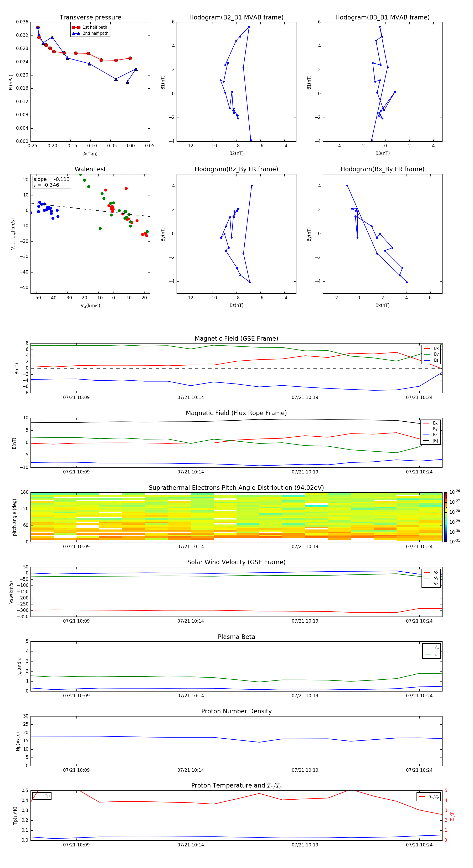Click the "By'" legend entry in Flux Rope plot
The image size is (473, 868).
[x=431, y=429]
